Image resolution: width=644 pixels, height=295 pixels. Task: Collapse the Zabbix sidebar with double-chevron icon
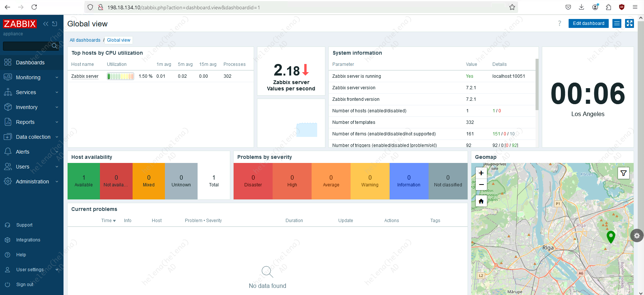click(x=46, y=24)
